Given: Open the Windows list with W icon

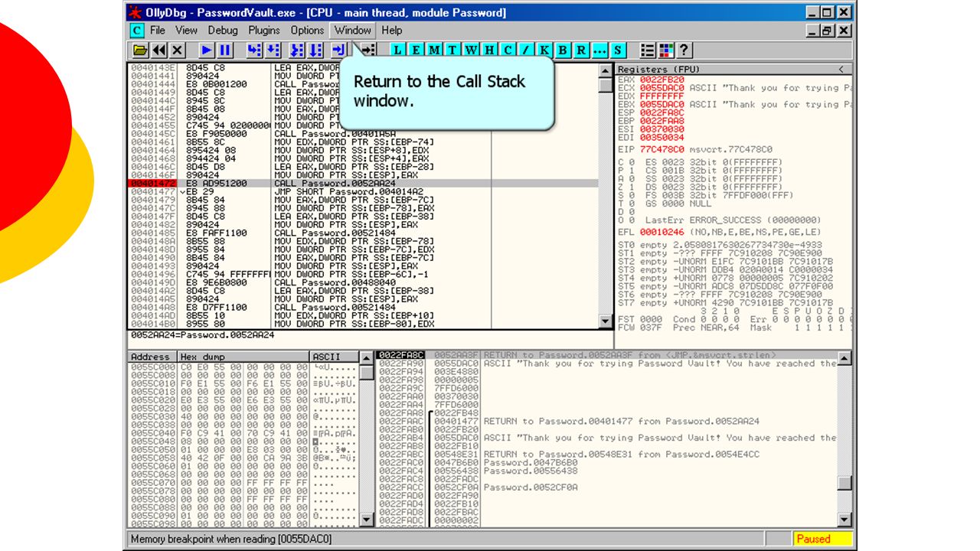Looking at the screenshot, I should pyautogui.click(x=471, y=50).
